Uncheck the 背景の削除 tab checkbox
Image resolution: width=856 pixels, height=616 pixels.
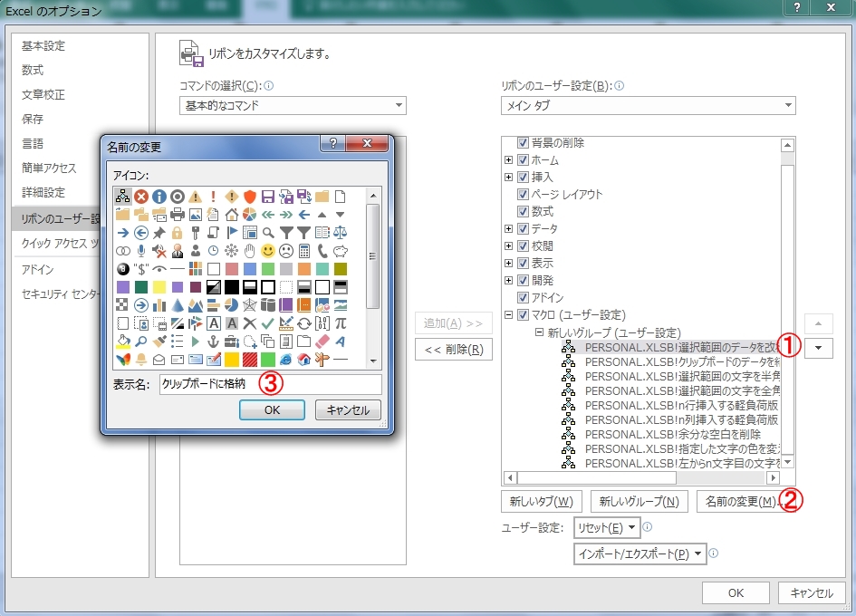(x=523, y=142)
